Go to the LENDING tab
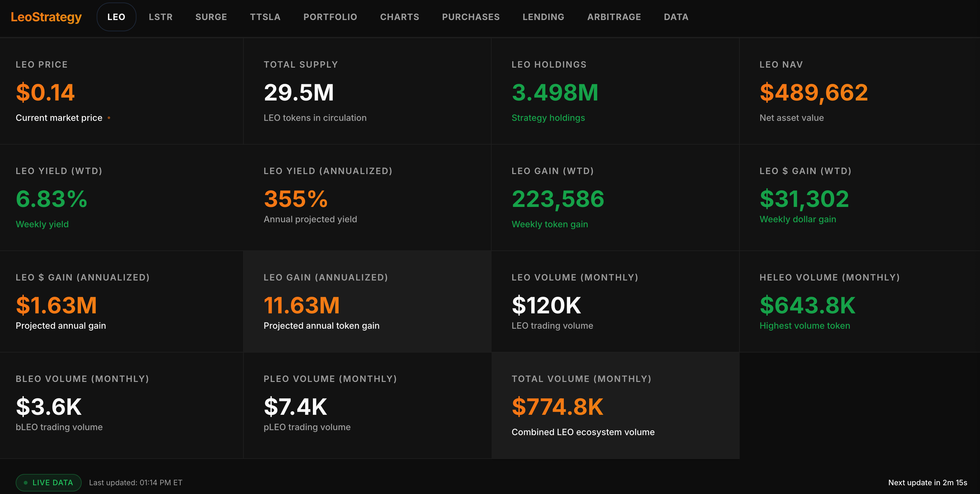 (x=543, y=17)
